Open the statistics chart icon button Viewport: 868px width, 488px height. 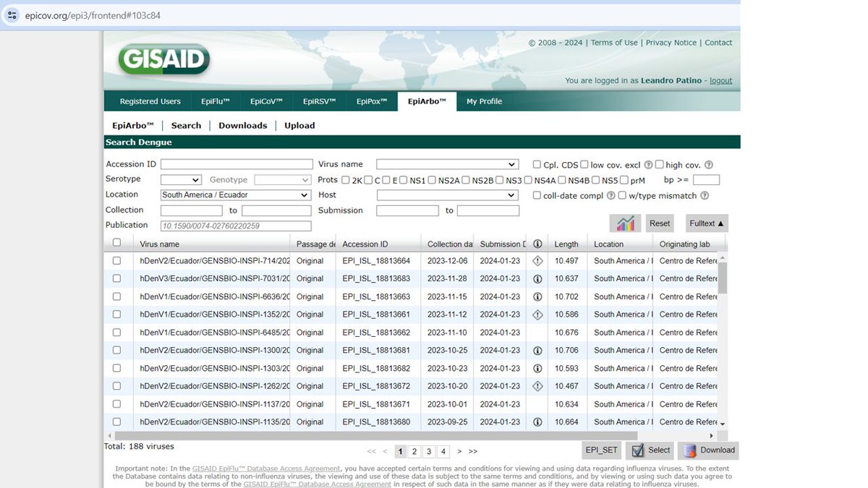point(626,223)
